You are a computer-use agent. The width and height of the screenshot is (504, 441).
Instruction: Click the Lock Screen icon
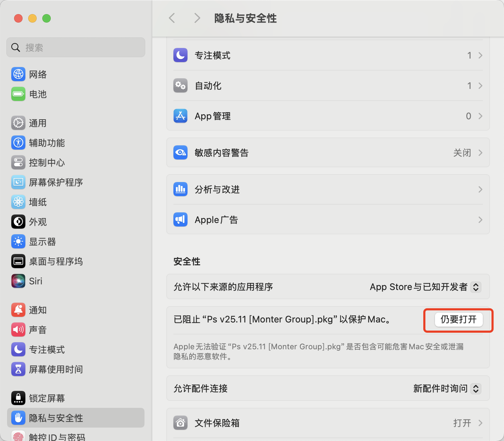[18, 398]
